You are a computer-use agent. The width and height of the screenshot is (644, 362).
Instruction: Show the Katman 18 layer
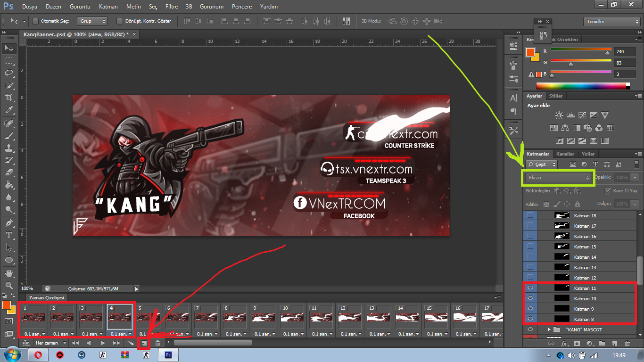coord(530,215)
